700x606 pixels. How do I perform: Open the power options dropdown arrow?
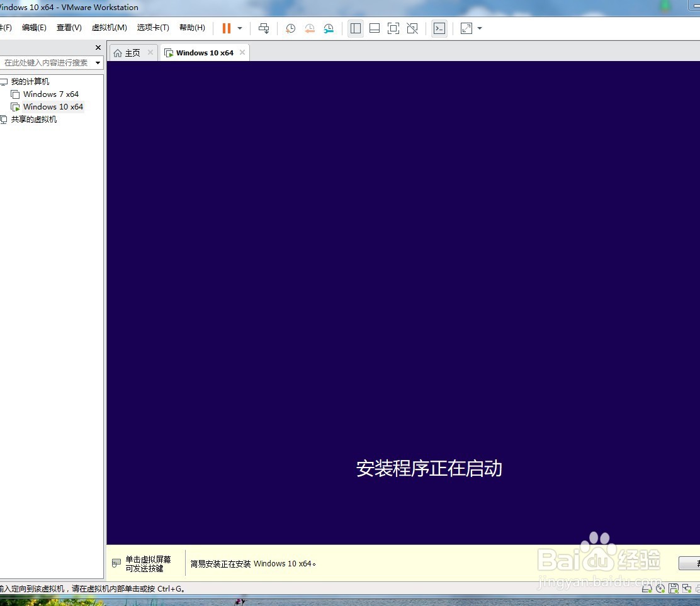240,28
